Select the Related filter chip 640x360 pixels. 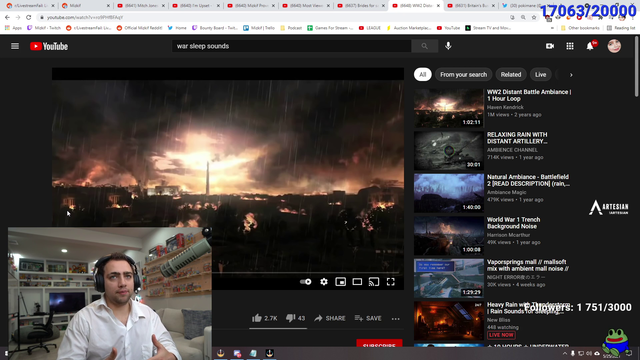pyautogui.click(x=511, y=74)
